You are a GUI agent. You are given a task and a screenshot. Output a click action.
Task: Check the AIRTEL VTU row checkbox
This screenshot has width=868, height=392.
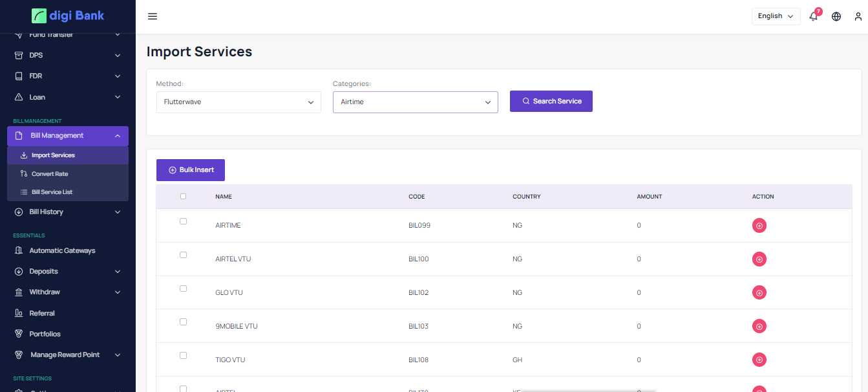[x=183, y=255]
